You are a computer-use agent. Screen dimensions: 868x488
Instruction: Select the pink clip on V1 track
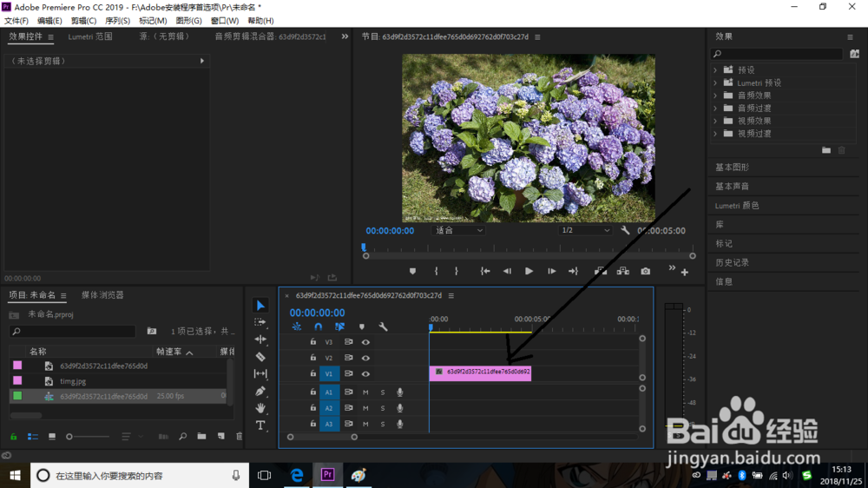click(480, 373)
